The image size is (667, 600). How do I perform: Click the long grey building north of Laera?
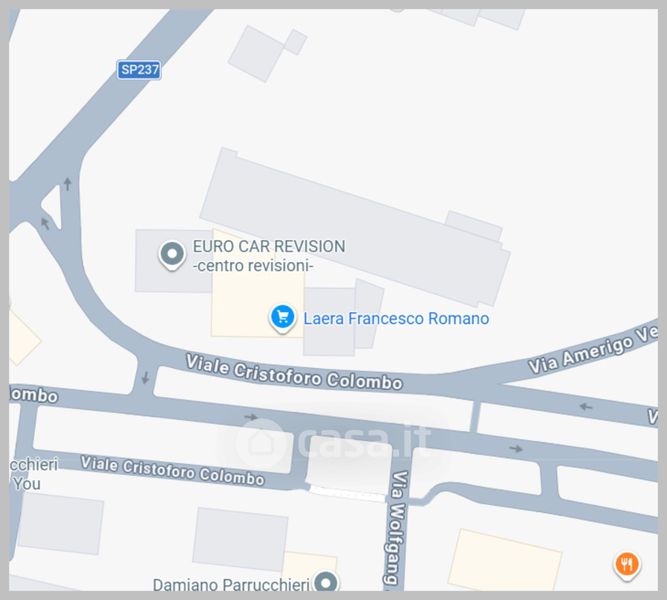355,227
